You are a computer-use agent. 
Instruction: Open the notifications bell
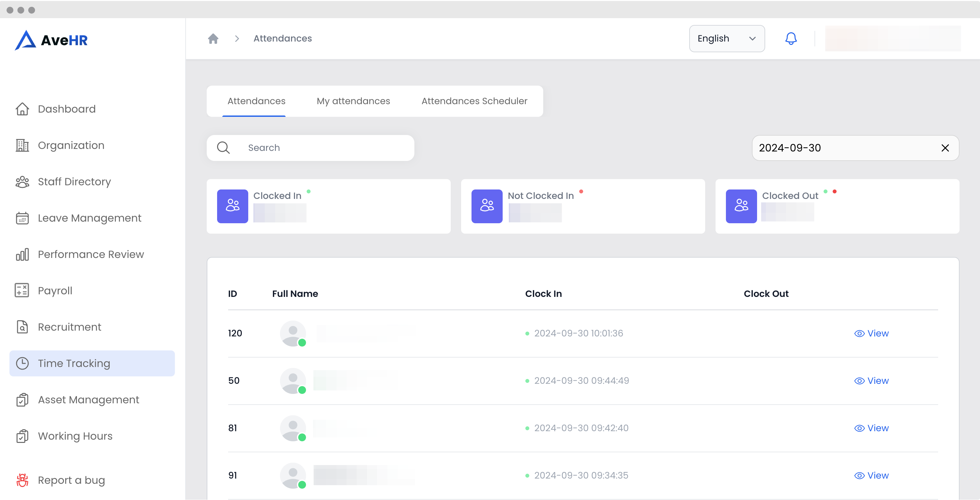point(790,38)
